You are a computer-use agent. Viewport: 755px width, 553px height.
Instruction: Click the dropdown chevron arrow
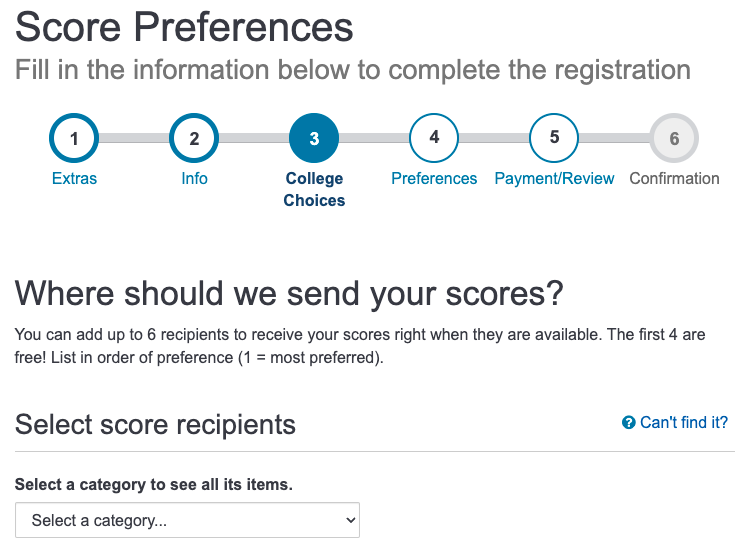[x=351, y=520]
